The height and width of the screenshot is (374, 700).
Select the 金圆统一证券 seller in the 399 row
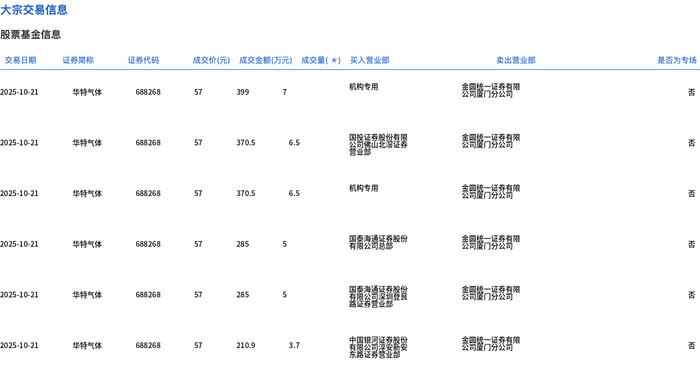pyautogui.click(x=491, y=90)
